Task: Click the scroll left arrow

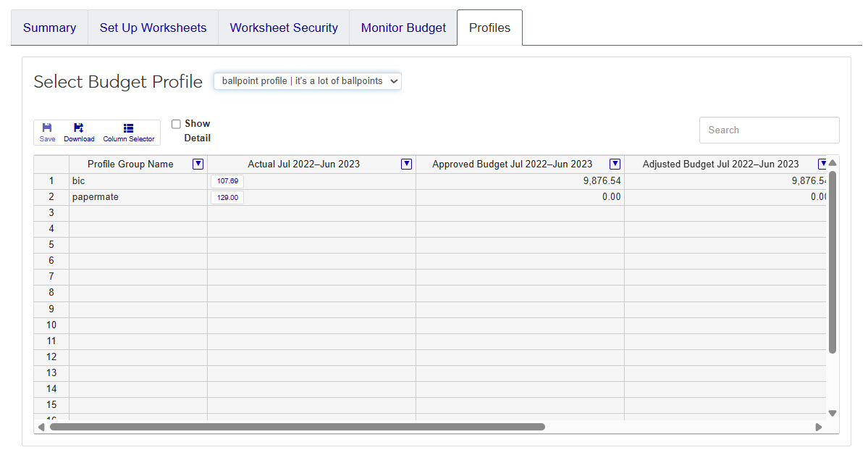Action: pos(41,428)
